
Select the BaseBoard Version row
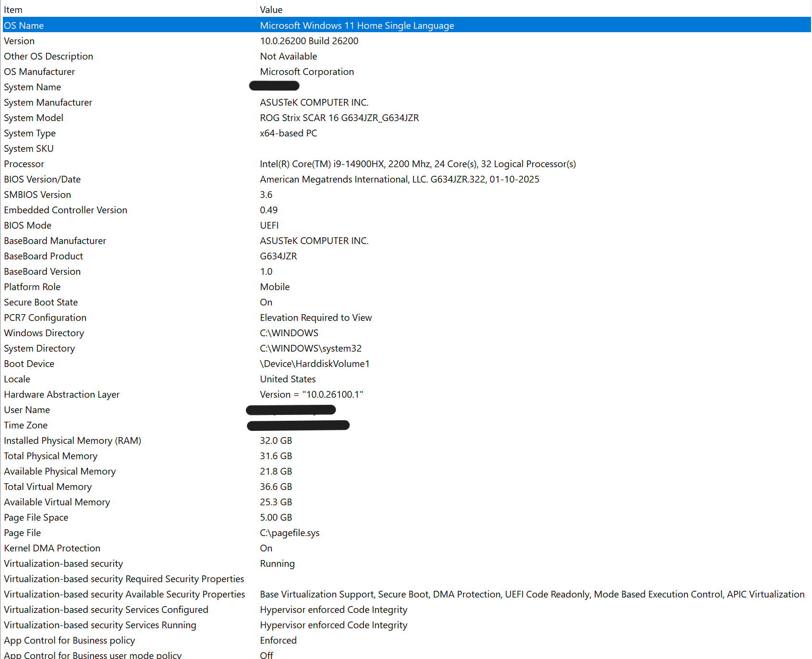(407, 271)
